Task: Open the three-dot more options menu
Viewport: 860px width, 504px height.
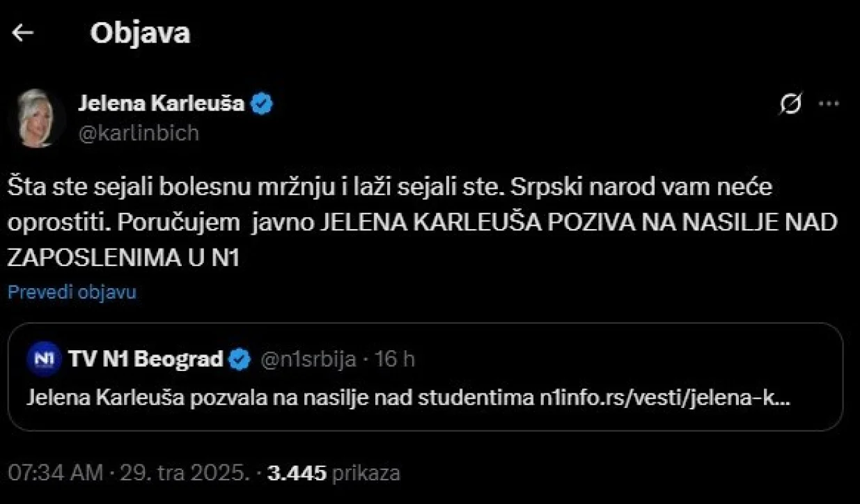Action: (x=829, y=102)
